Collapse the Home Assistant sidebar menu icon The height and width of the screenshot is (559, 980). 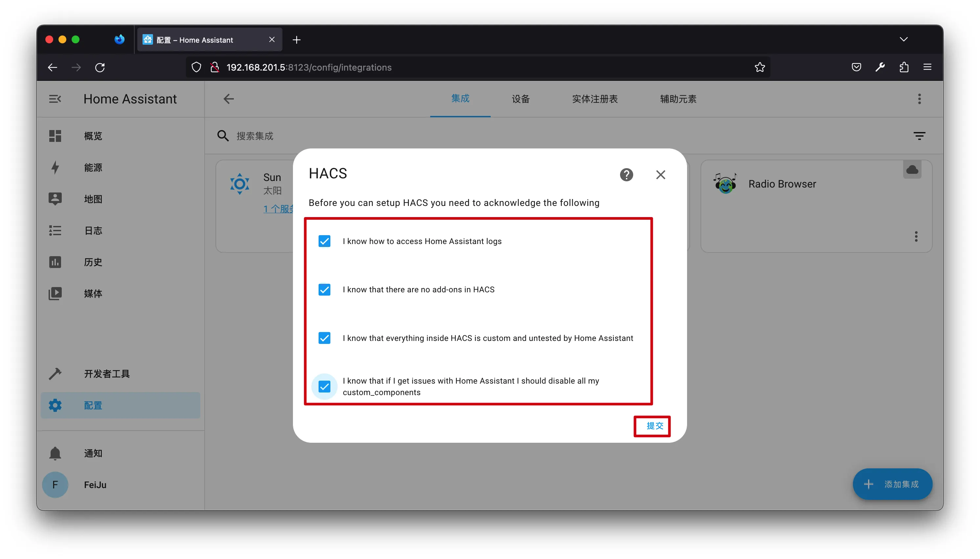55,99
